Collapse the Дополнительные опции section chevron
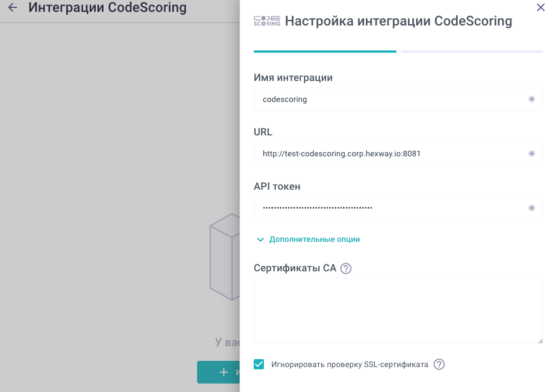 click(261, 240)
